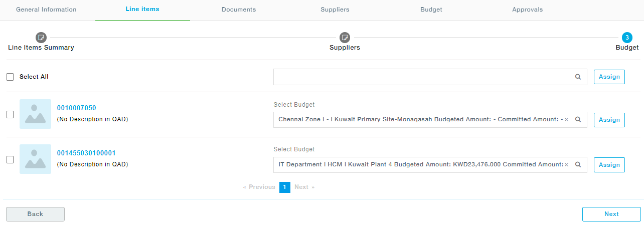Screen dimensions: 644x226
Task: Click the Line Items Summary step edit icon
Action: 41,37
